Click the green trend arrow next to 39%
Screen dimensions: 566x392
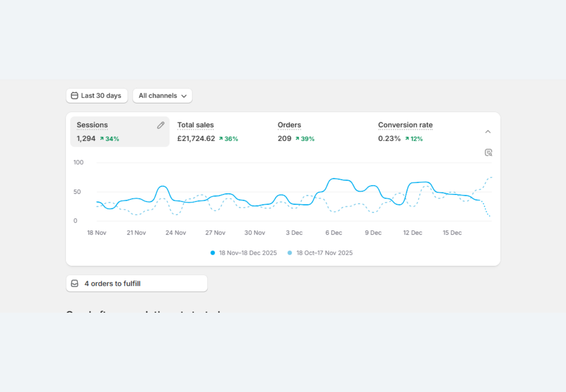tap(297, 139)
